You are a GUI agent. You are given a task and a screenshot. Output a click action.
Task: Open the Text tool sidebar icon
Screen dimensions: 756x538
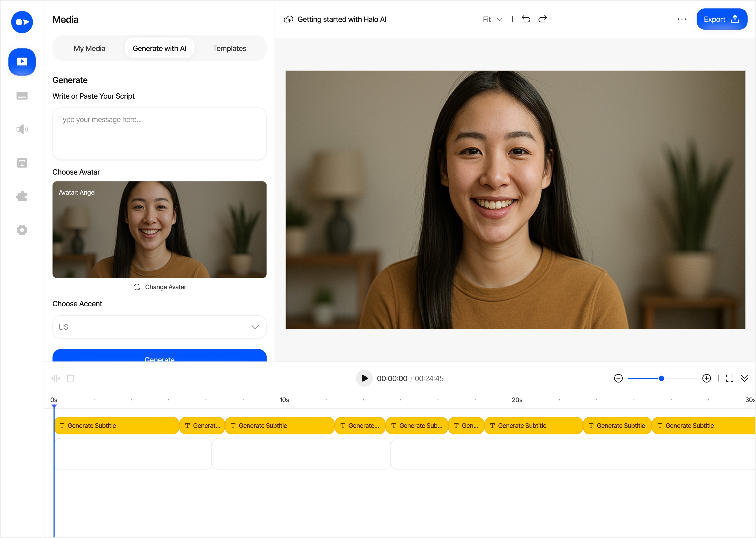(22, 163)
